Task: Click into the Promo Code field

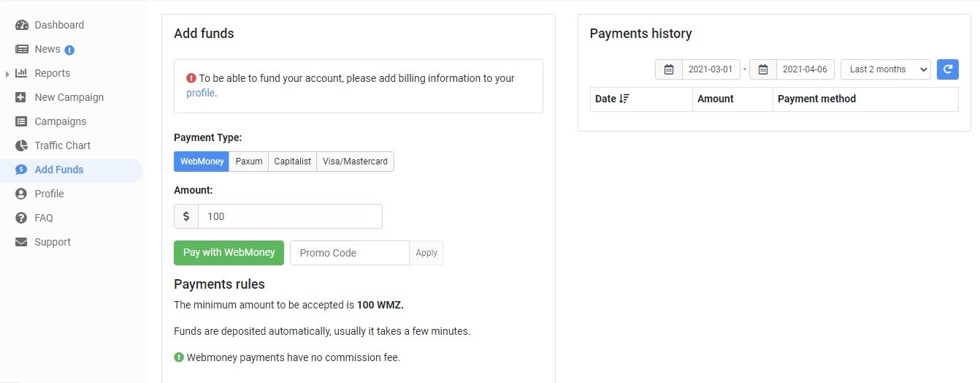Action: click(x=350, y=253)
